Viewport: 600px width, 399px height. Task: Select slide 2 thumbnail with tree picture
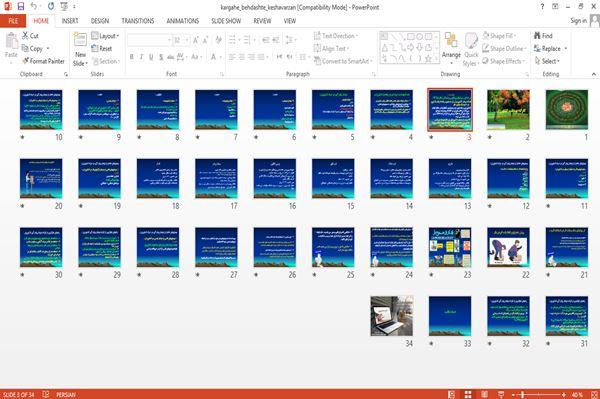(508, 110)
